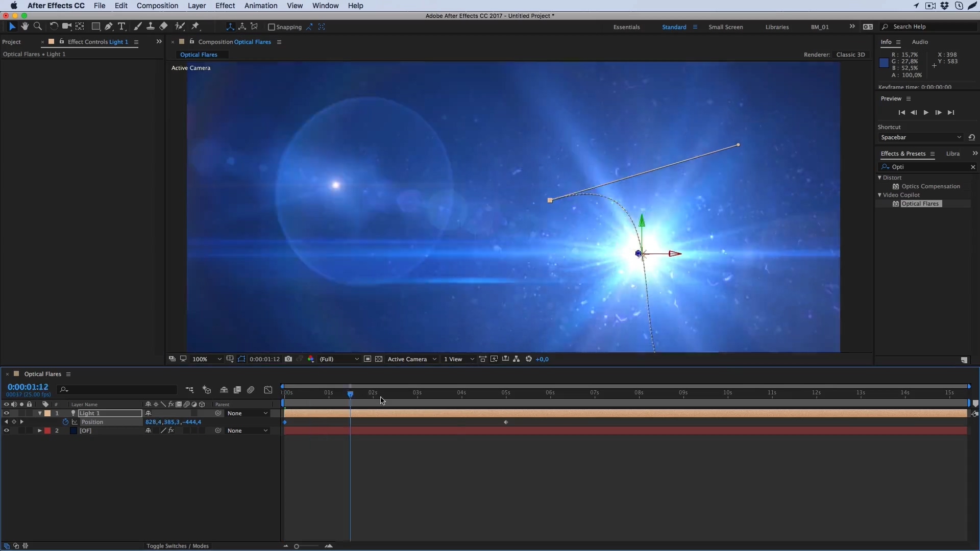Screen dimensions: 980x551
Task: Select the Brush tool
Action: click(137, 27)
